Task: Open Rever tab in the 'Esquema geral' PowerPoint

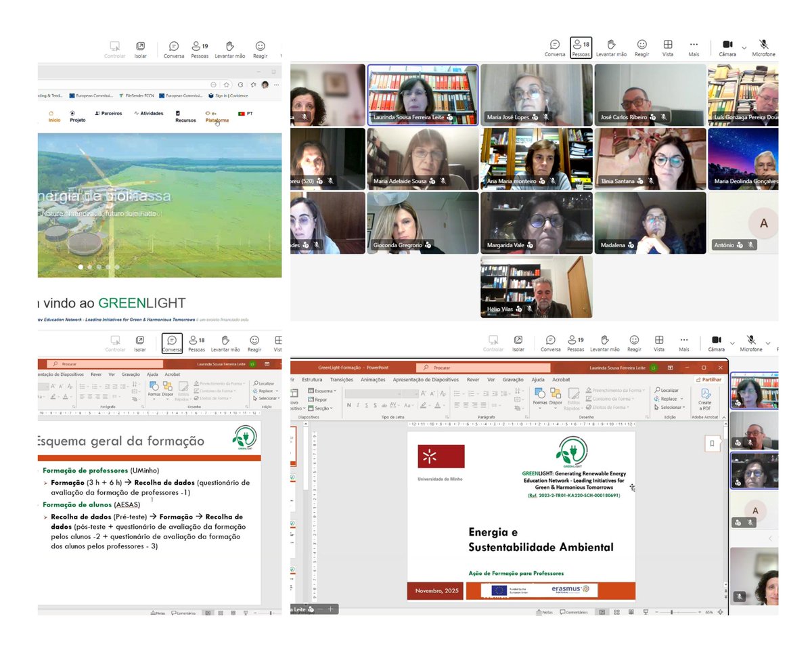Action: click(96, 374)
